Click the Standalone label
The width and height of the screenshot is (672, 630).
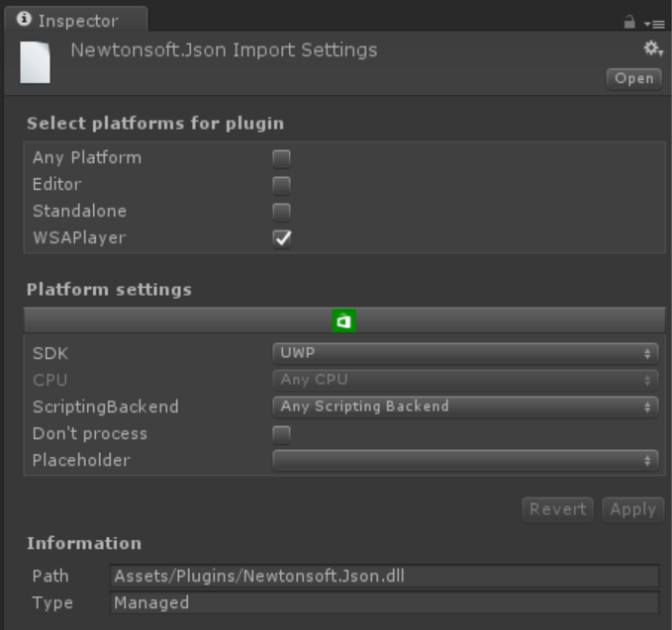[x=80, y=211]
